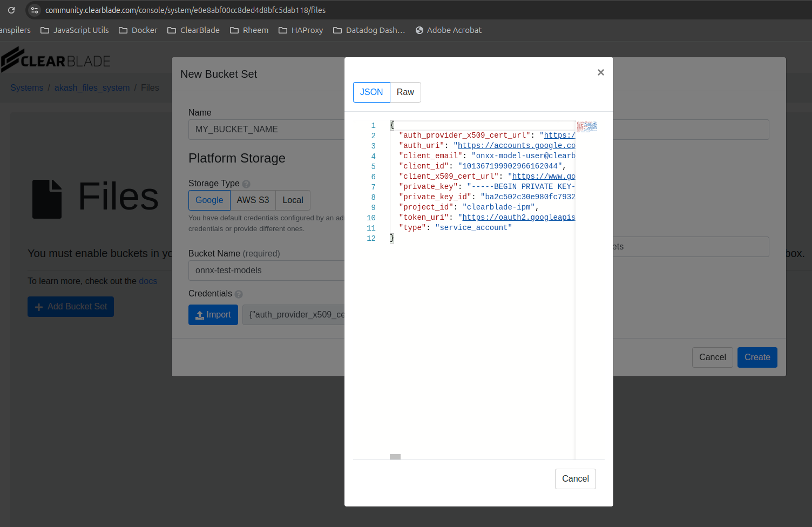The image size is (812, 527).
Task: Expand the HAProxy bookmarks folder
Action: click(x=301, y=30)
